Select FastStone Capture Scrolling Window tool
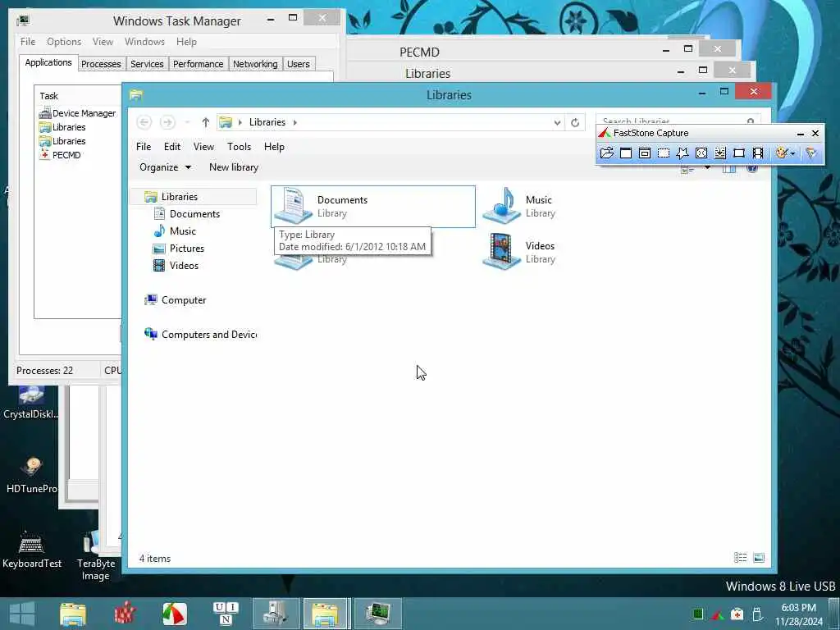This screenshot has height=630, width=840. (x=720, y=153)
